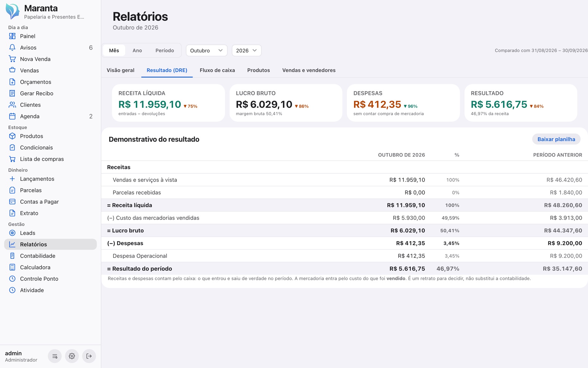Click the Calculadora icon in sidebar
The height and width of the screenshot is (368, 588).
(12, 267)
